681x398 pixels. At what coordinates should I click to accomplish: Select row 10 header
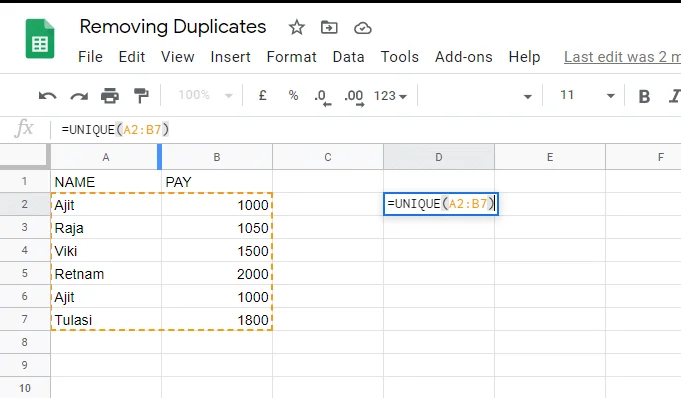pyautogui.click(x=25, y=388)
